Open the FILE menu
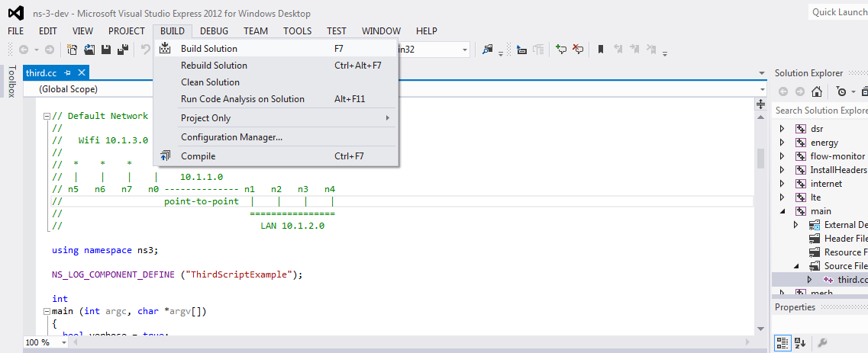Screen dimensions: 868x353 [15, 31]
